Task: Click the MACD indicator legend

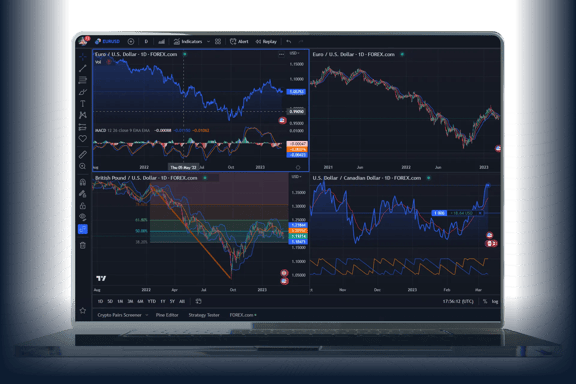Action: click(122, 130)
